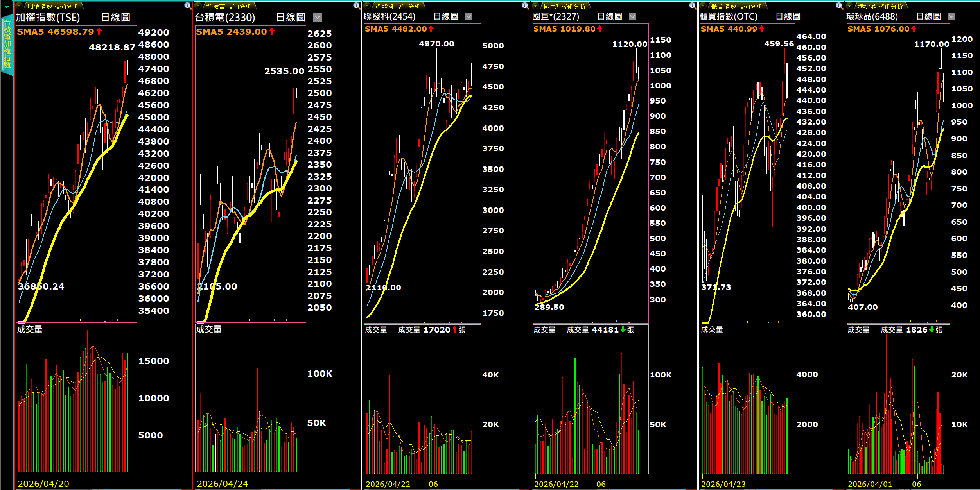This screenshot has height=490, width=980.
Task: Click the 4970.00 high price label
Action: coord(436,44)
